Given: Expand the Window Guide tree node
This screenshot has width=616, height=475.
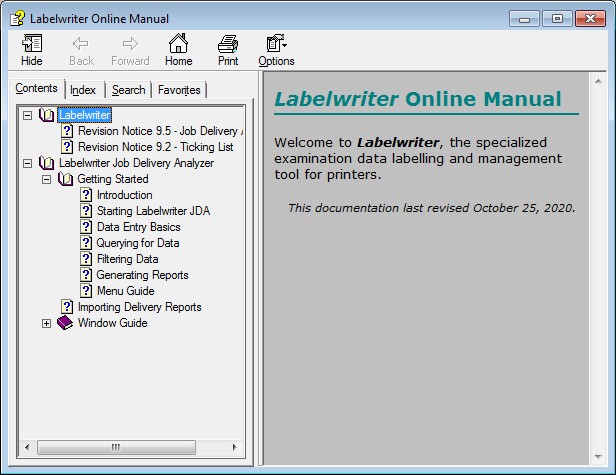Looking at the screenshot, I should click(47, 323).
